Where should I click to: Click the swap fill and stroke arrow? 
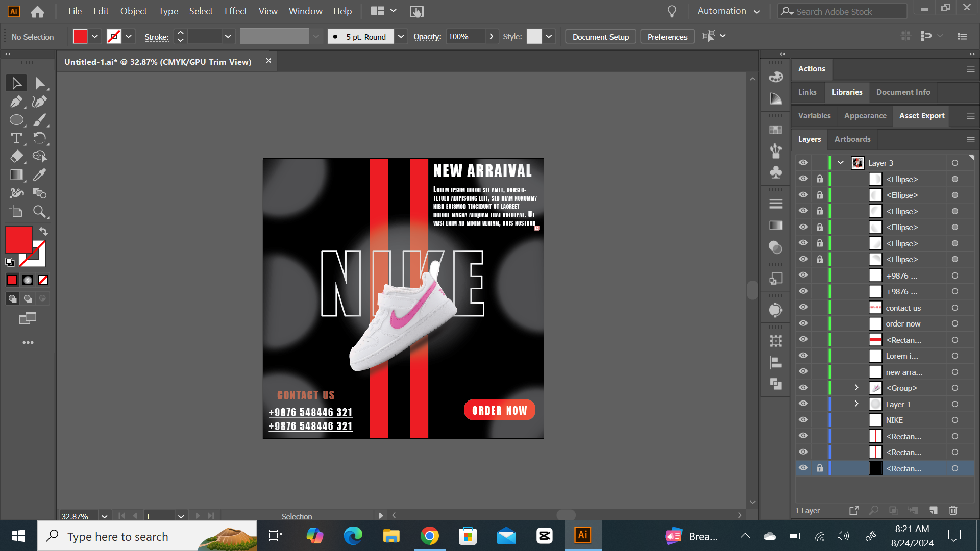(x=43, y=231)
